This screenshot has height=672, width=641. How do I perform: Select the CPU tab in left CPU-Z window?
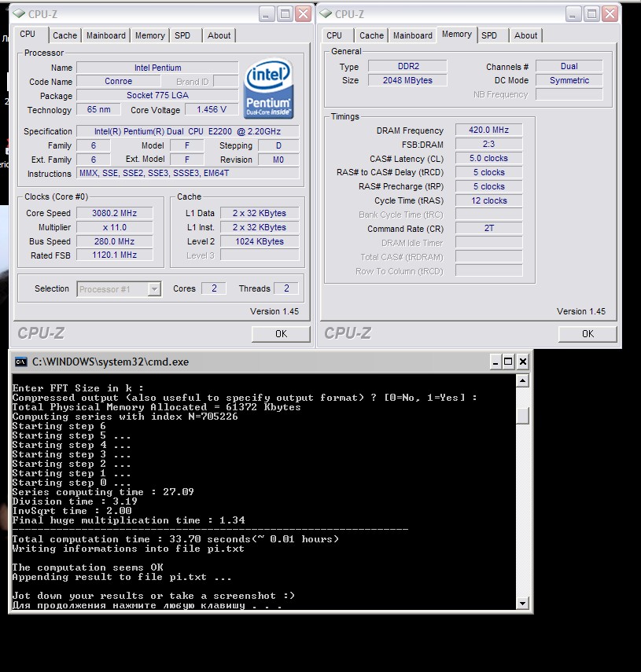click(x=28, y=34)
